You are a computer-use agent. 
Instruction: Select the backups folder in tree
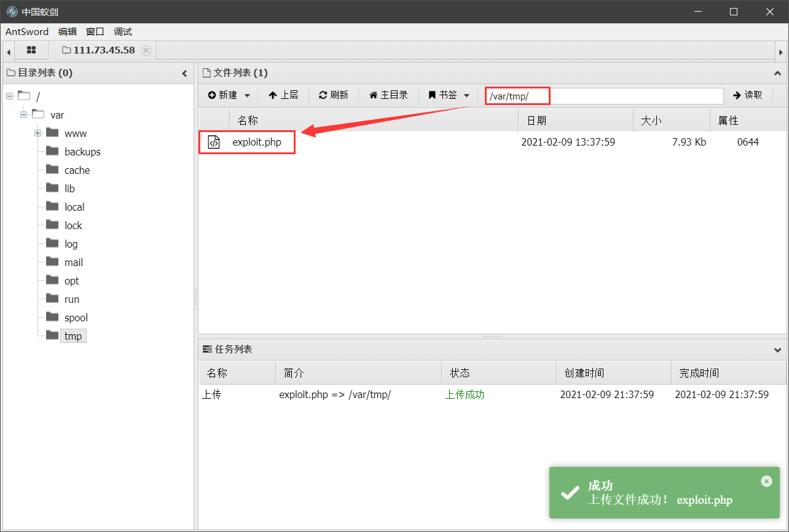pos(82,152)
